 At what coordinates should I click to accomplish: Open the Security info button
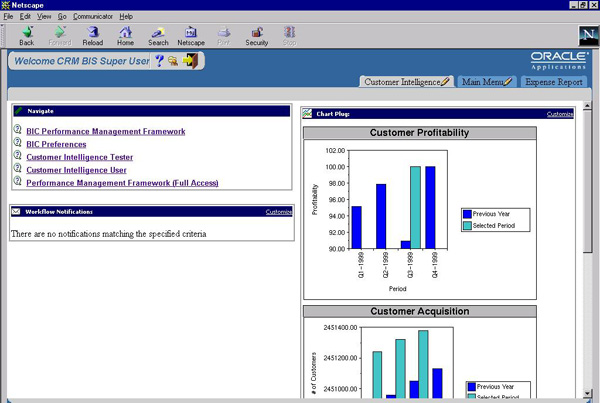[x=257, y=36]
